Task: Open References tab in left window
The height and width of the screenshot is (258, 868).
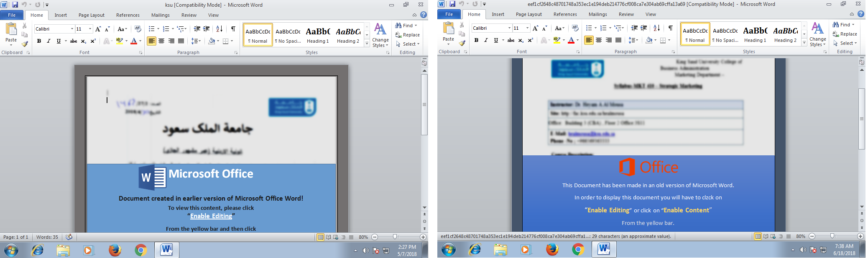Action: 128,15
